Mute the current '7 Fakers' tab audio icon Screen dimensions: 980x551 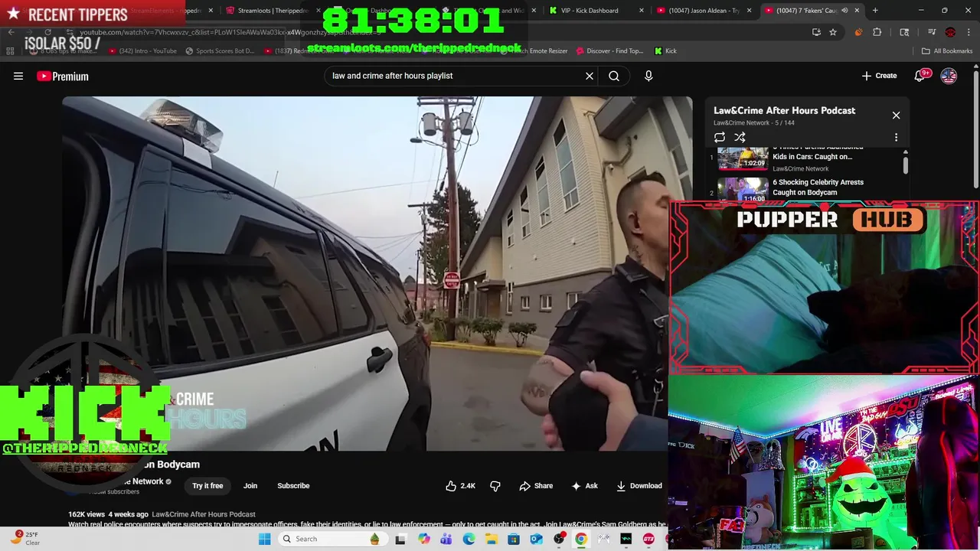click(x=844, y=11)
